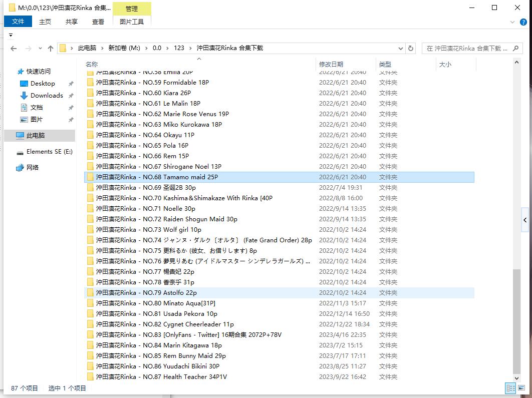Click the Back navigation arrow
This screenshot has width=532, height=398.
[x=14, y=49]
